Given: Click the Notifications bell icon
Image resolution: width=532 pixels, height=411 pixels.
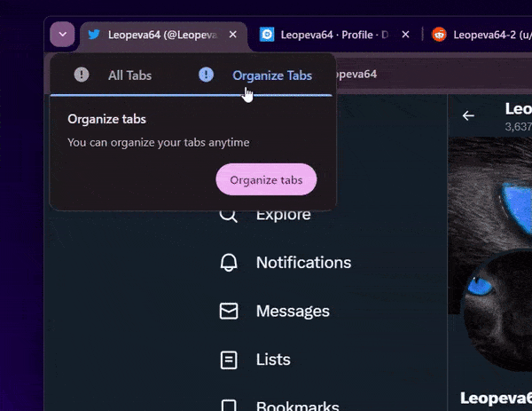Looking at the screenshot, I should coord(229,263).
